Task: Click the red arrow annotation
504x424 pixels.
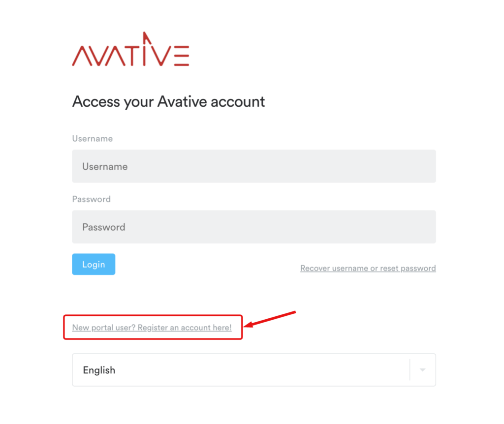Action: click(270, 319)
